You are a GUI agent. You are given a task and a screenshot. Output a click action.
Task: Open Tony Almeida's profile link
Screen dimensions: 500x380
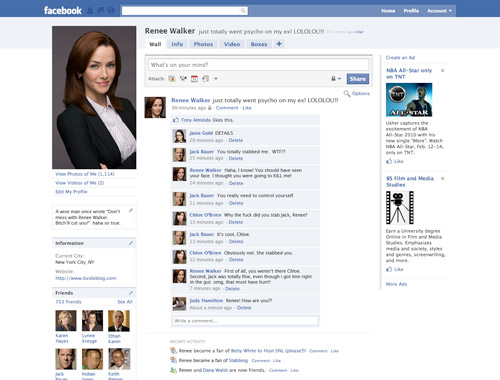tap(196, 120)
